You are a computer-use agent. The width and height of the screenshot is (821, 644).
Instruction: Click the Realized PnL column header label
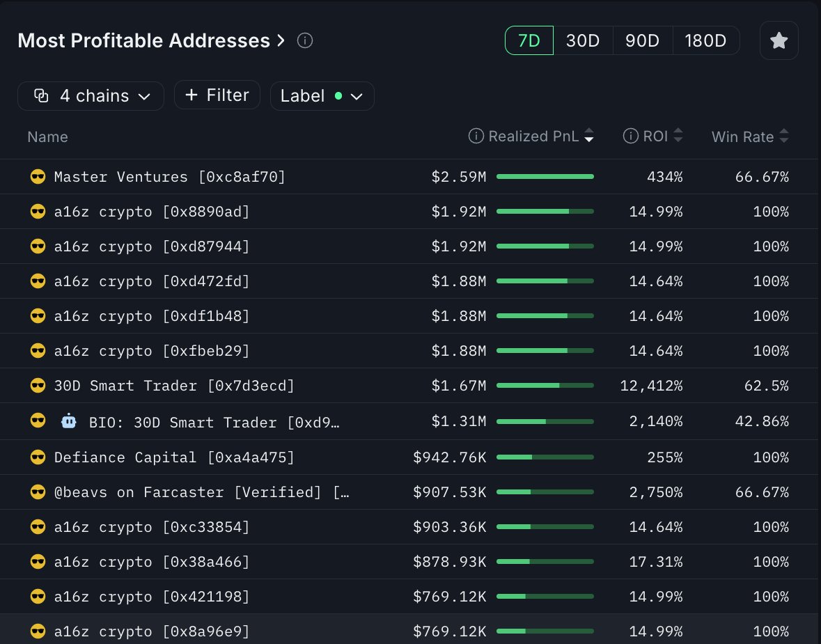pos(533,136)
